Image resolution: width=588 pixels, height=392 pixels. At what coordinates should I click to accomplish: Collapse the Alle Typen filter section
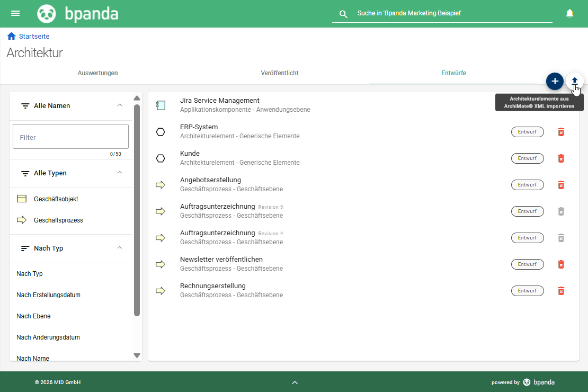(120, 173)
